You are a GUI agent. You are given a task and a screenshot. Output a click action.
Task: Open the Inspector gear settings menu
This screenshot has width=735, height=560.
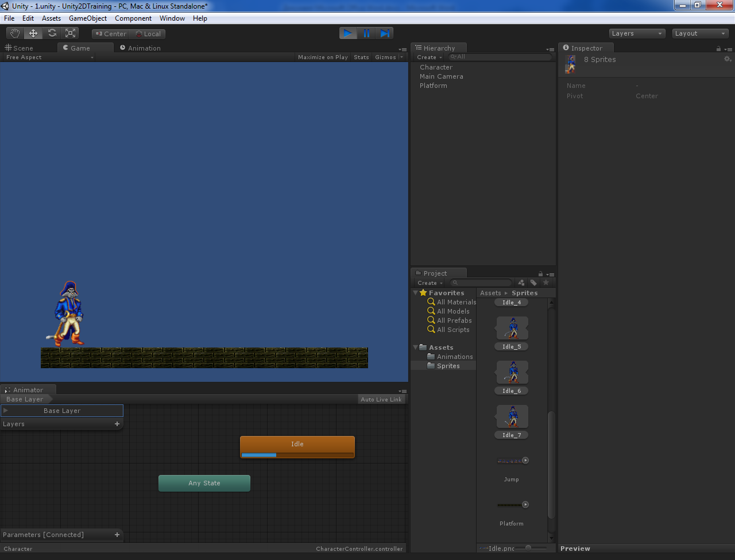point(728,59)
